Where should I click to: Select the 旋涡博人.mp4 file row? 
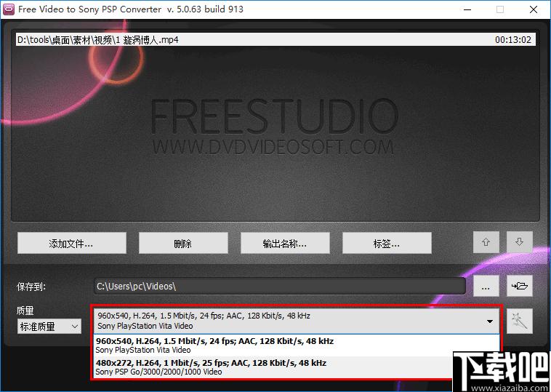pyautogui.click(x=275, y=39)
